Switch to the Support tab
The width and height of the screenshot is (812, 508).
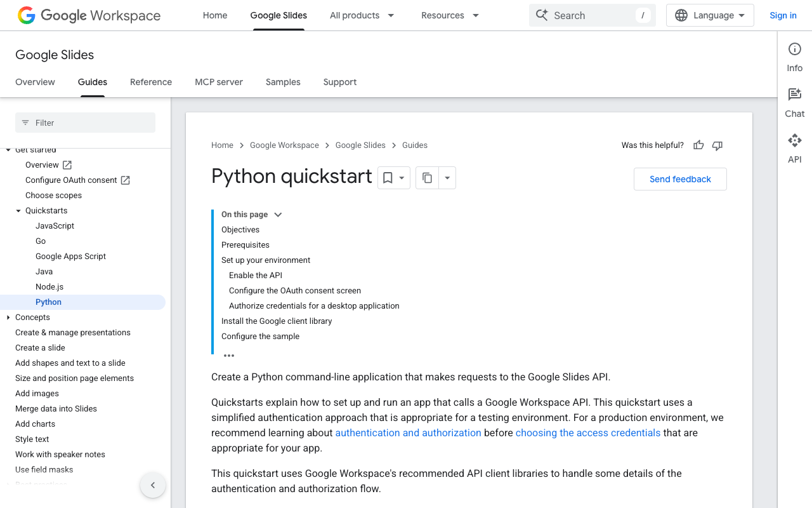click(x=340, y=82)
